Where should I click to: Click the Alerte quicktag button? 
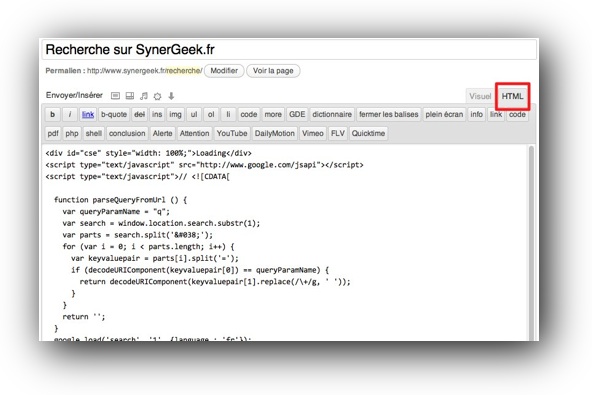tap(162, 133)
